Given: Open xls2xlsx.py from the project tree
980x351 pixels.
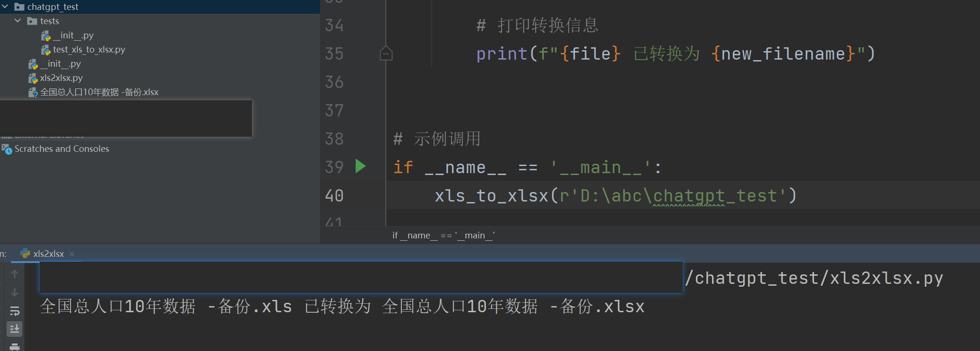Looking at the screenshot, I should pyautogui.click(x=61, y=78).
